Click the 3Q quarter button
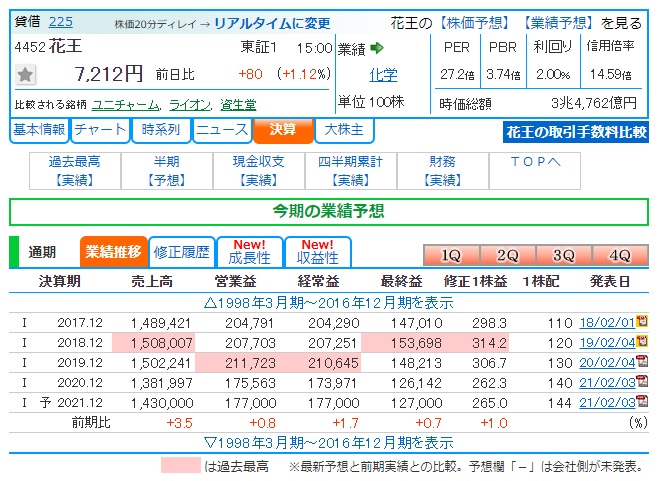Viewport: 661px width, 481px height. tap(564, 255)
